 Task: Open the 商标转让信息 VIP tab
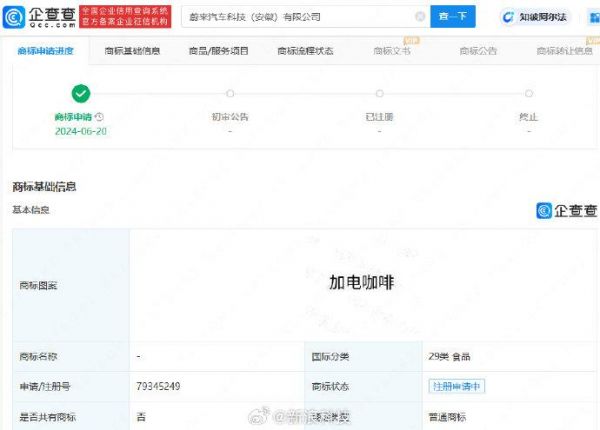click(x=560, y=49)
